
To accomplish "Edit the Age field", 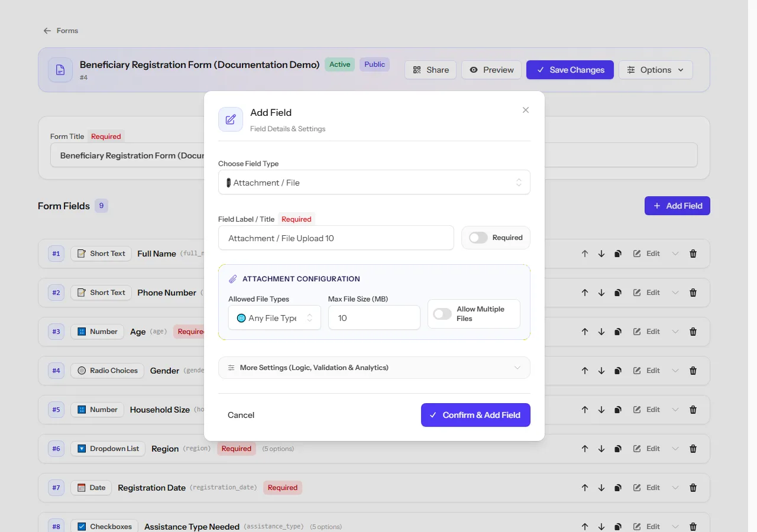I will pyautogui.click(x=646, y=332).
